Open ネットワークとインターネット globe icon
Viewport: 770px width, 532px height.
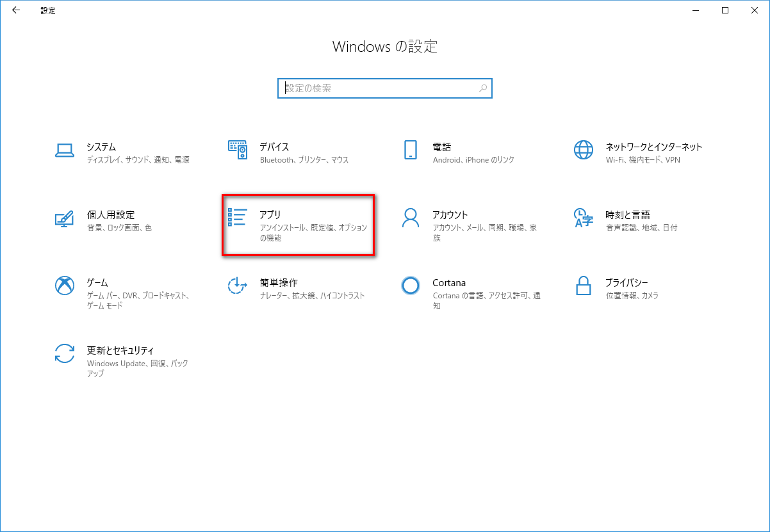click(584, 150)
